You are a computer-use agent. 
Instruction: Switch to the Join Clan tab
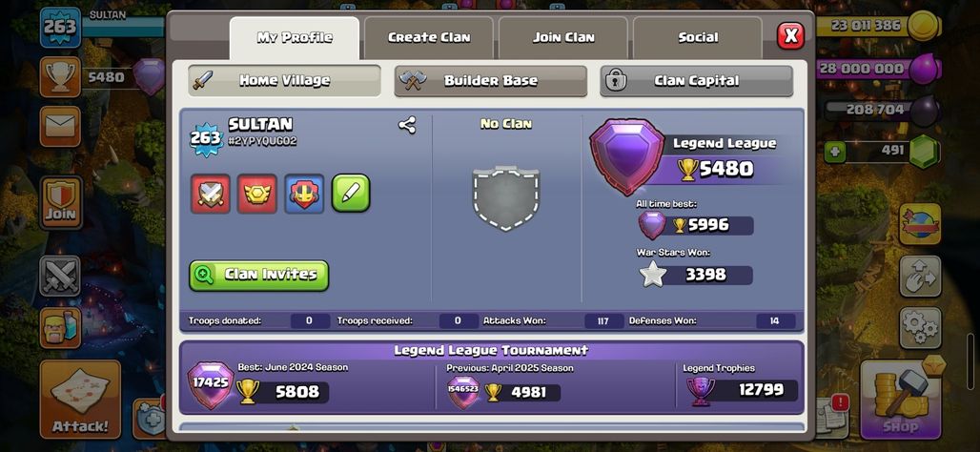563,37
